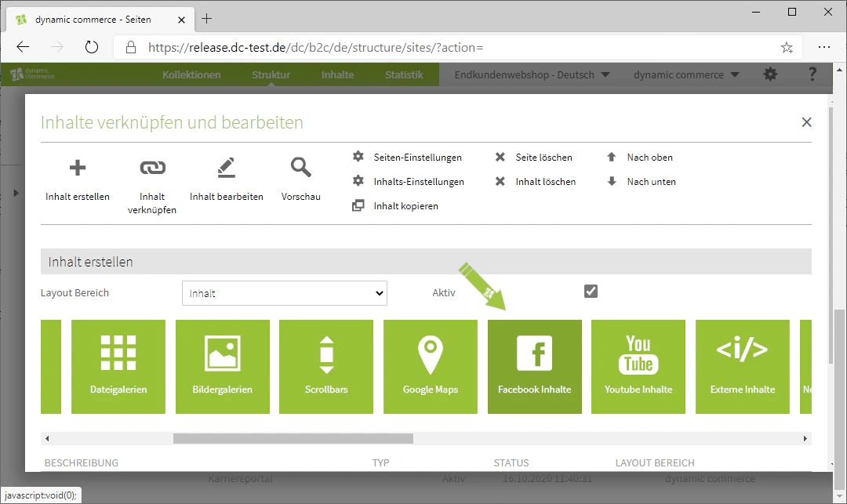Viewport: 847px width, 504px height.
Task: Click the dynamic commerce logo
Action: (x=32, y=74)
